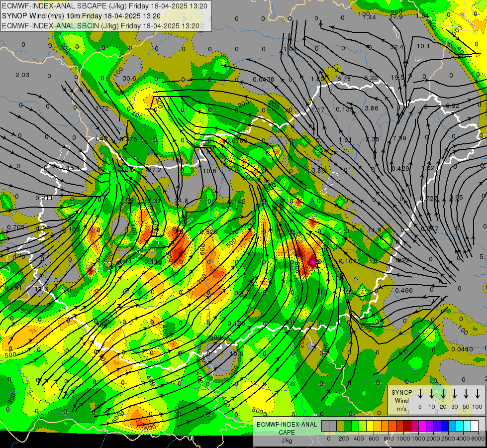The image size is (487, 448).
Task: Click the 7.09 value on the map
Action: [x=399, y=138]
